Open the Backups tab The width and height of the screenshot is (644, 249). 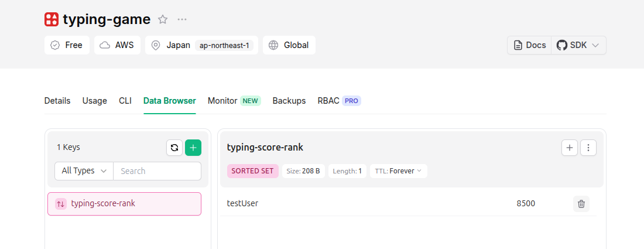(x=289, y=101)
